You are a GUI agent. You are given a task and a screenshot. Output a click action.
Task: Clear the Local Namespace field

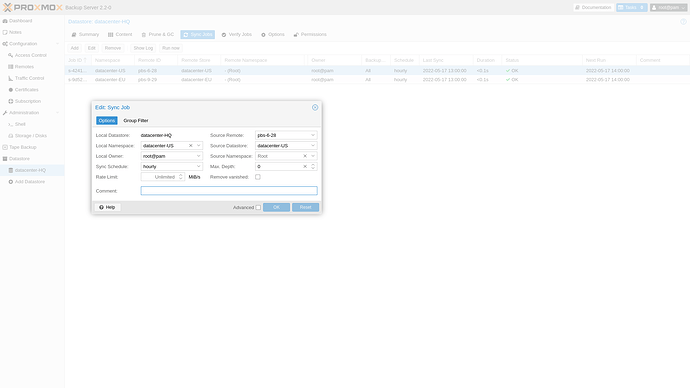(191, 146)
